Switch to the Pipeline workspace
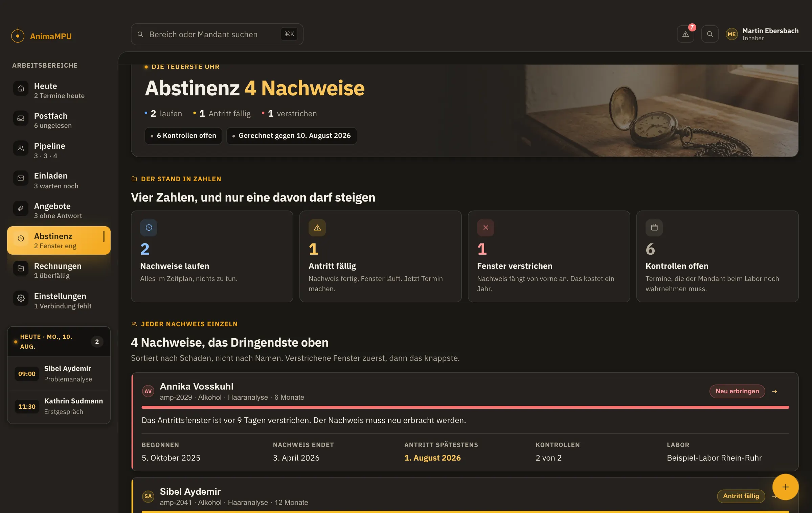Viewport: 812px width, 513px height. [x=59, y=150]
